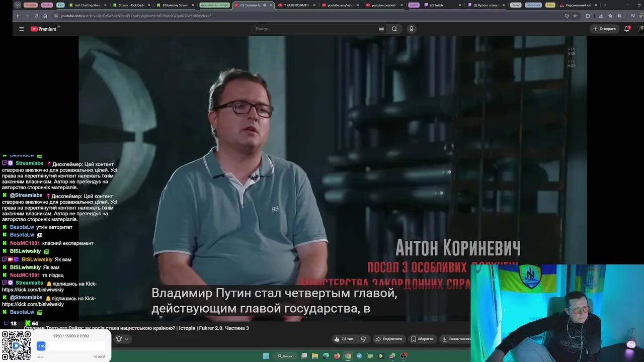
Task: Share the video via Поділитися
Action: (x=389, y=339)
